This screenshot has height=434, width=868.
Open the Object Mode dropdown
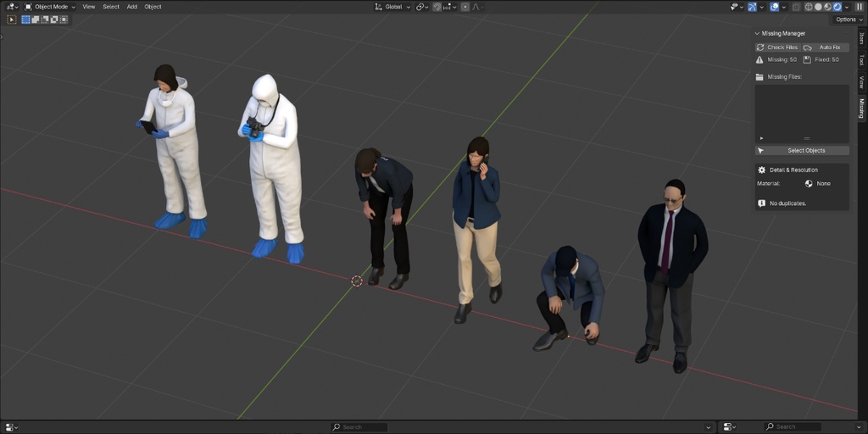click(50, 7)
